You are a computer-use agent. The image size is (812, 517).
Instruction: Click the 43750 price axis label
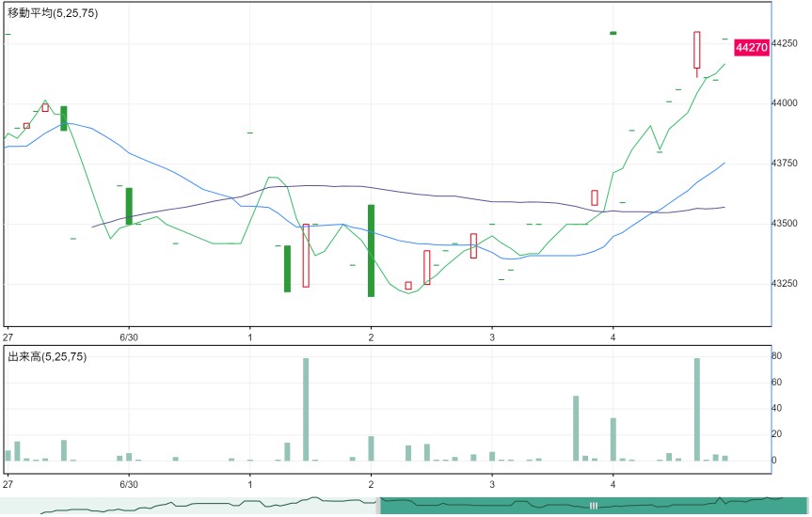tap(785, 164)
